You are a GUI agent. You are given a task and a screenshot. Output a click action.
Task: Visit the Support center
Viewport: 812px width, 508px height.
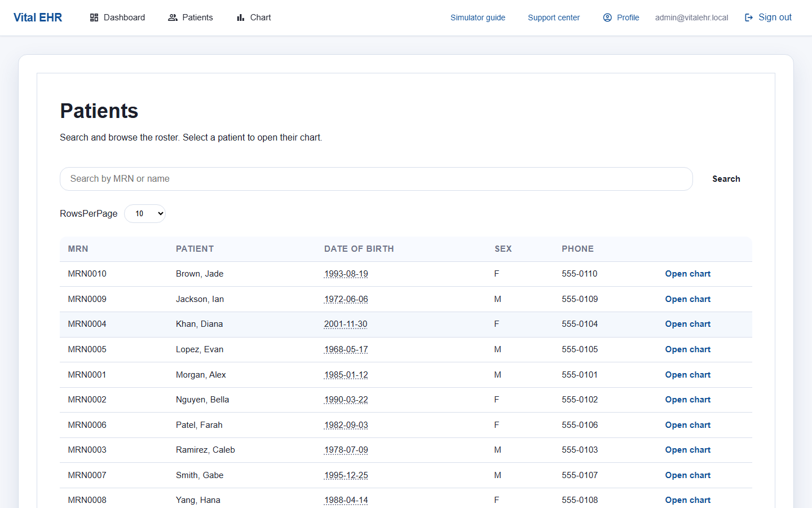(x=553, y=17)
